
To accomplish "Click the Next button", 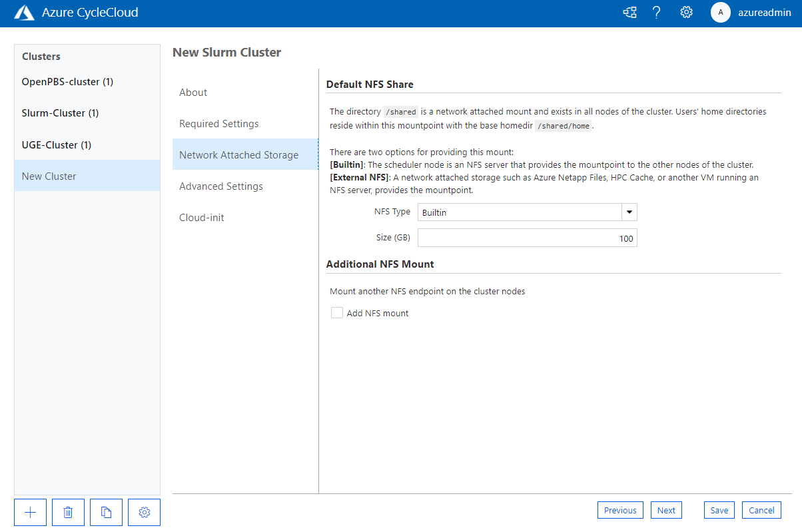I will (666, 510).
